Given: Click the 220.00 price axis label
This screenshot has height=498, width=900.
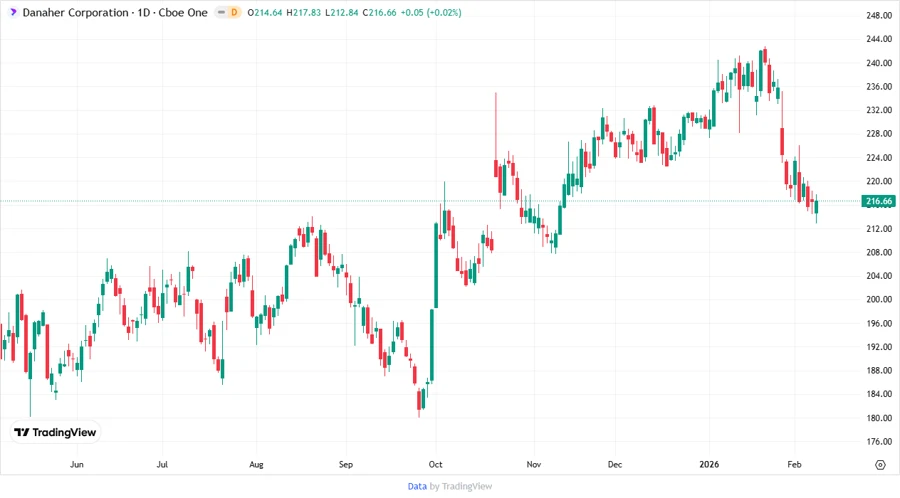Looking at the screenshot, I should click(x=879, y=181).
